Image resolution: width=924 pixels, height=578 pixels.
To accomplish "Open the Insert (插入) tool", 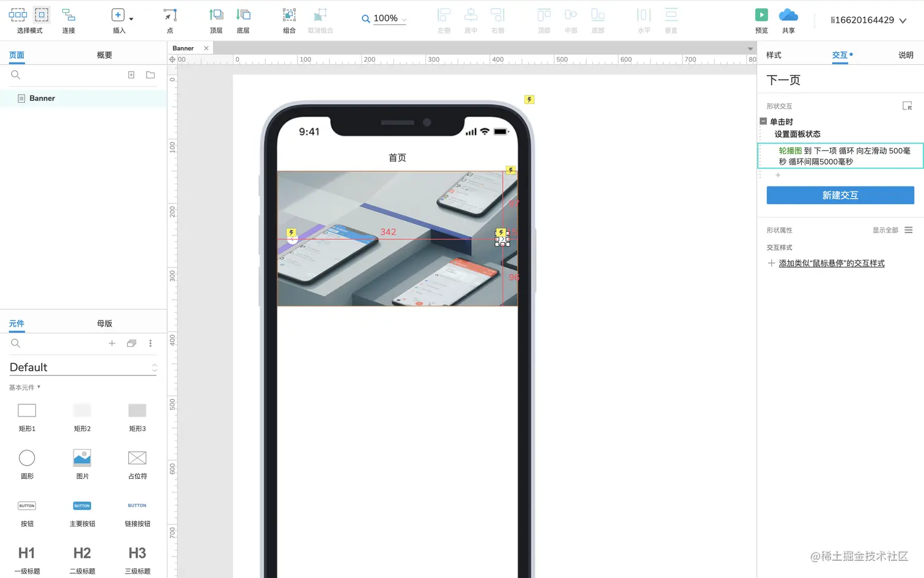I will pyautogui.click(x=118, y=15).
